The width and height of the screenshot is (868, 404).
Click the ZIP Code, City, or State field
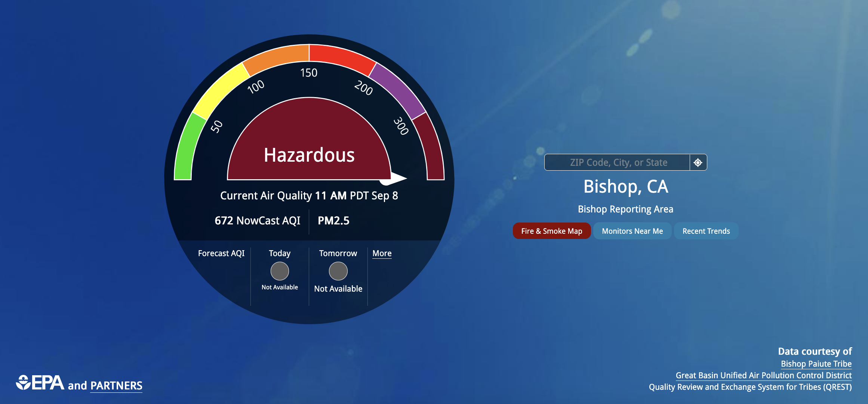pyautogui.click(x=617, y=162)
